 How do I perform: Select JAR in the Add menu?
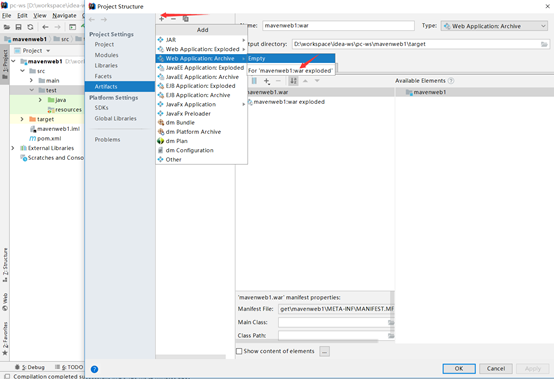tap(201, 40)
